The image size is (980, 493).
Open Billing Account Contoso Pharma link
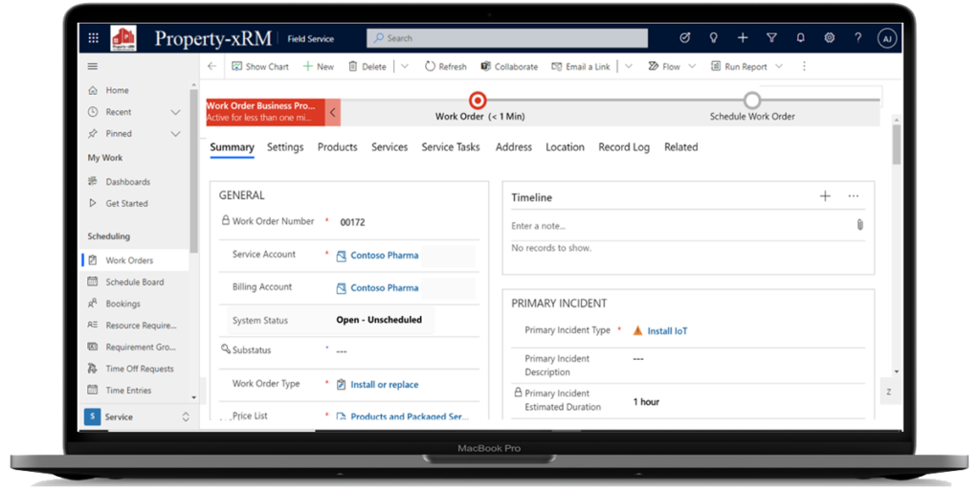point(385,288)
